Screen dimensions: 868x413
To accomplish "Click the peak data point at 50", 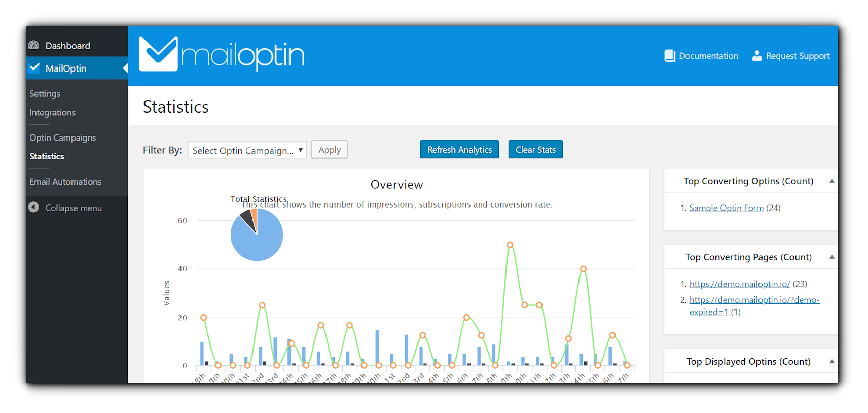I will pos(510,245).
